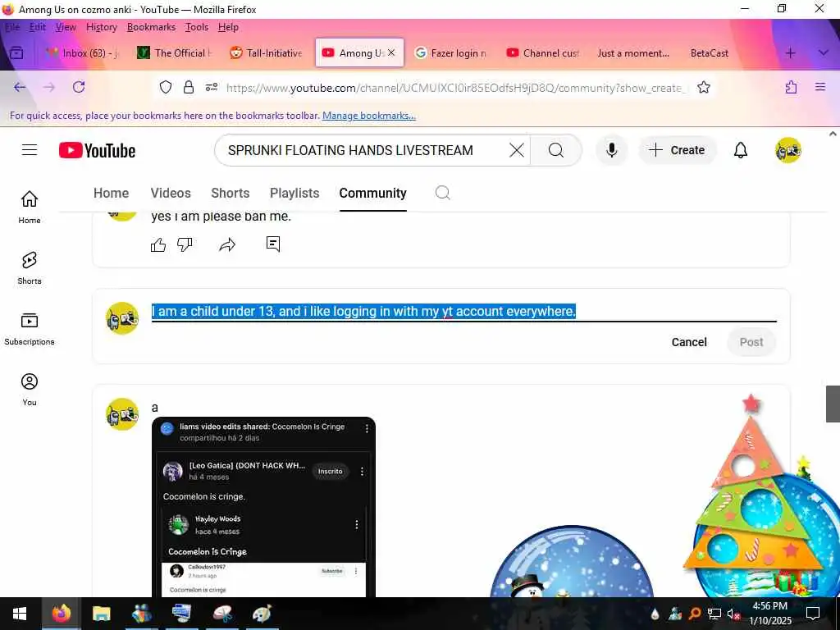Viewport: 840px width, 630px height.
Task: Switch to 'The Official' tab
Action: (x=175, y=53)
